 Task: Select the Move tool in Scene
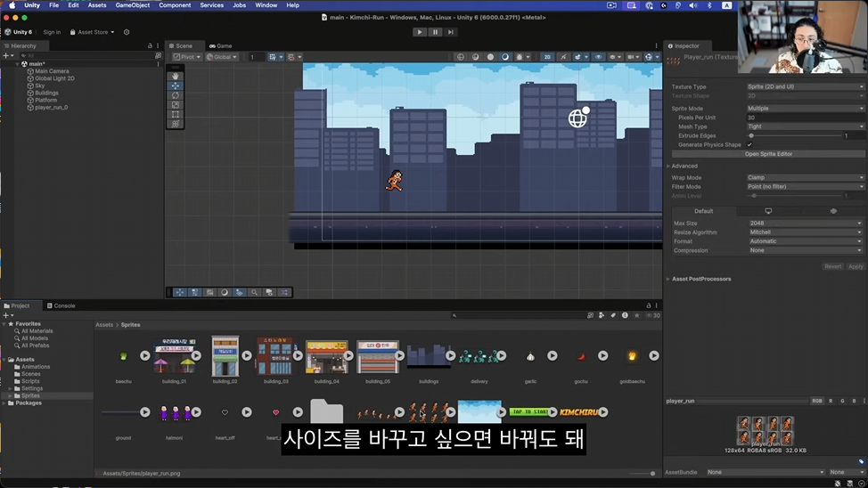[176, 85]
